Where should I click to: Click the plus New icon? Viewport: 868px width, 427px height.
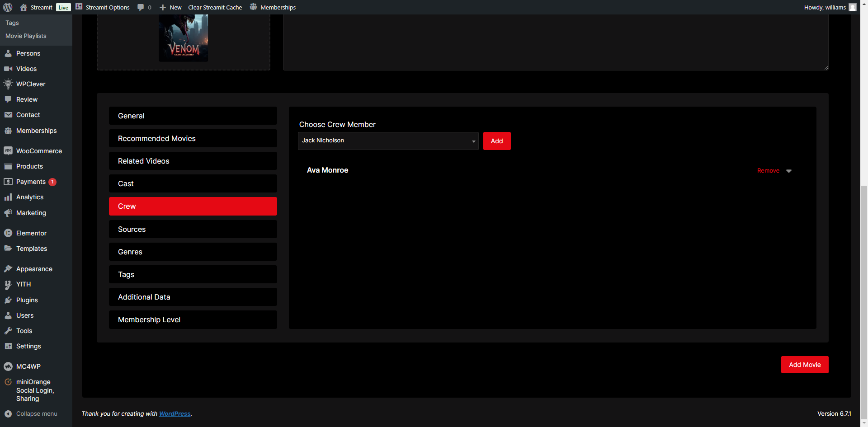tap(163, 7)
